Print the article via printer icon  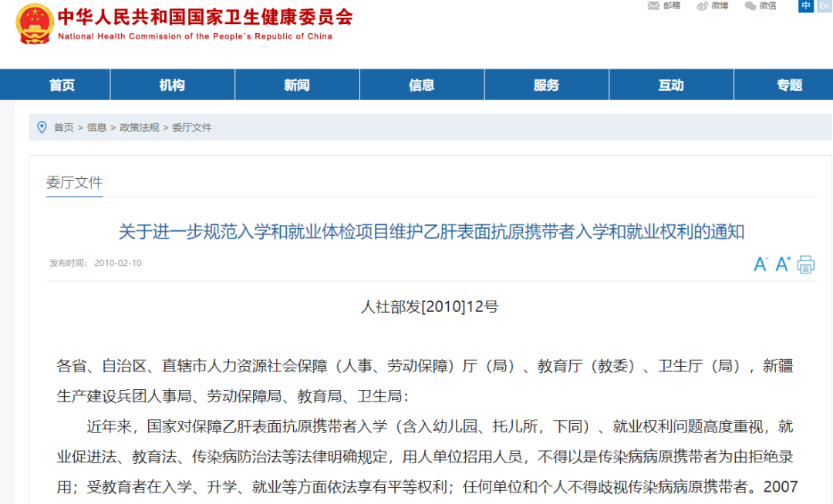tap(806, 264)
